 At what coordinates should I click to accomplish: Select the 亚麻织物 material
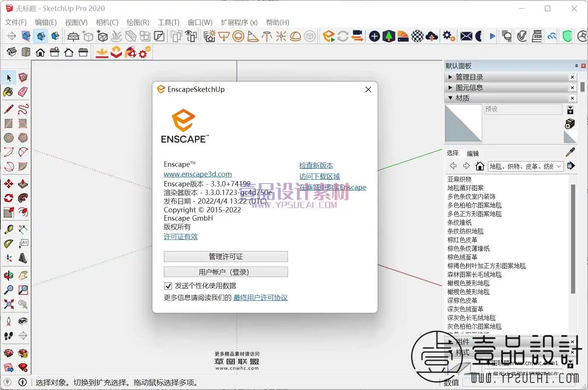pyautogui.click(x=459, y=179)
